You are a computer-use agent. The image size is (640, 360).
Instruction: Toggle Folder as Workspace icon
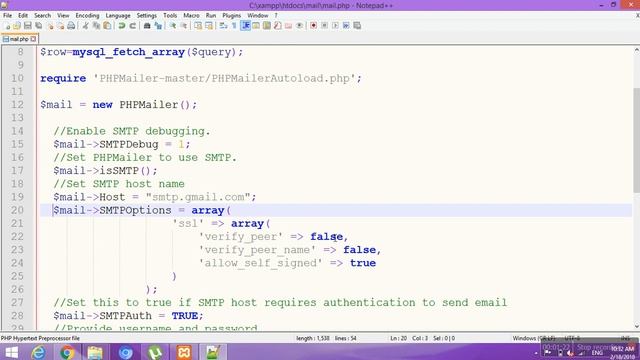tap(289, 26)
